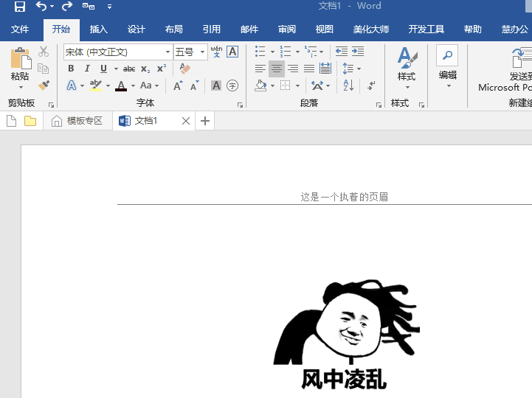Switch to the 引用 ribbon tab
532x398 pixels.
211,29
